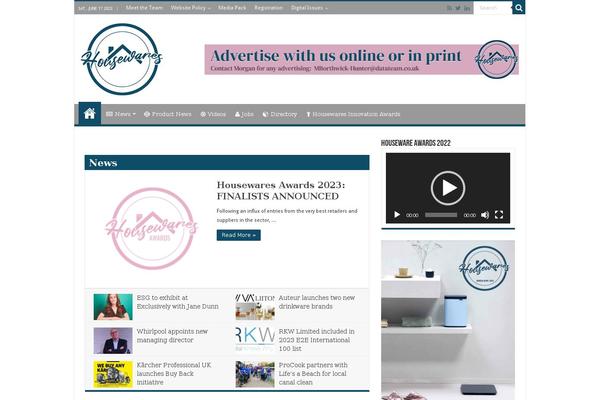
Task: Open the sidebar Housewares bathroom advert
Action: pyautogui.click(x=448, y=320)
